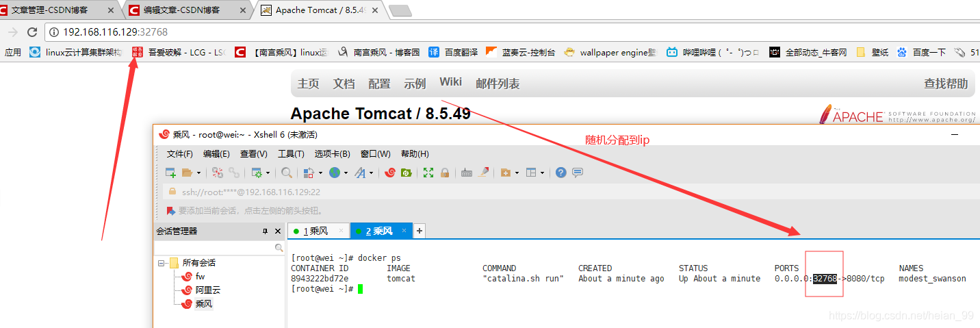Open the 吾爱破解 bookmark
This screenshot has height=328, width=980.
(179, 52)
